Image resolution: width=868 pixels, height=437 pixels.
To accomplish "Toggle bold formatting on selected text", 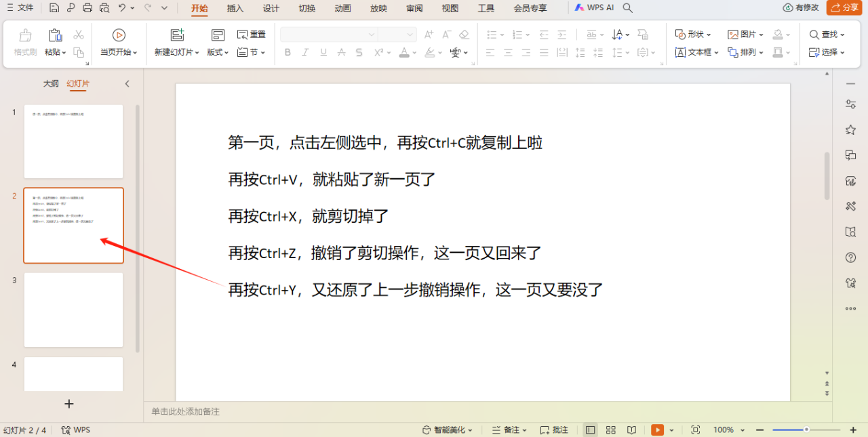I will coord(288,52).
